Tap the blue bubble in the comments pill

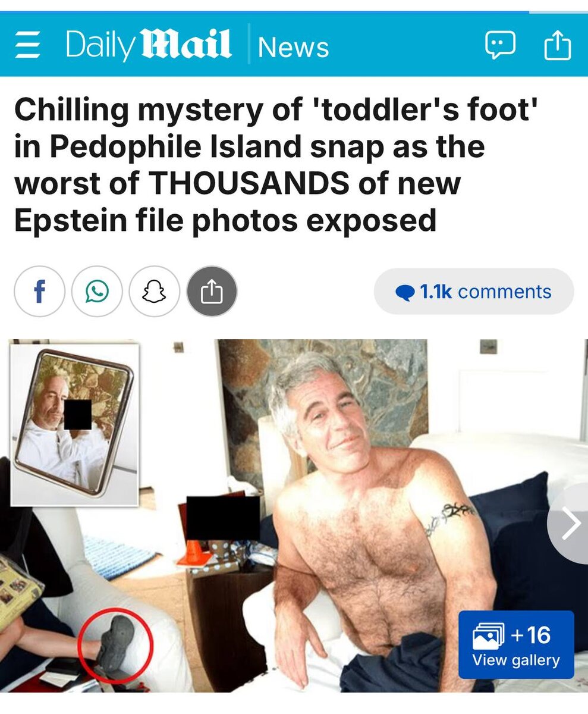pos(405,293)
